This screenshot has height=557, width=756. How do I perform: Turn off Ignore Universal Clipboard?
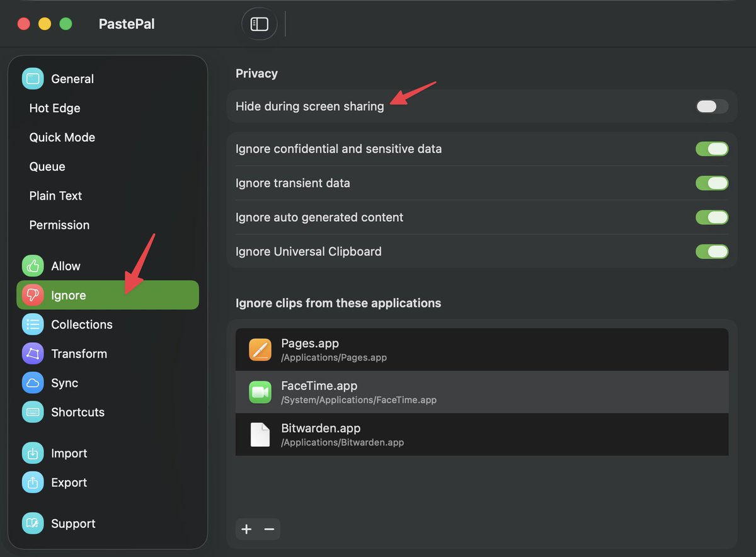712,251
